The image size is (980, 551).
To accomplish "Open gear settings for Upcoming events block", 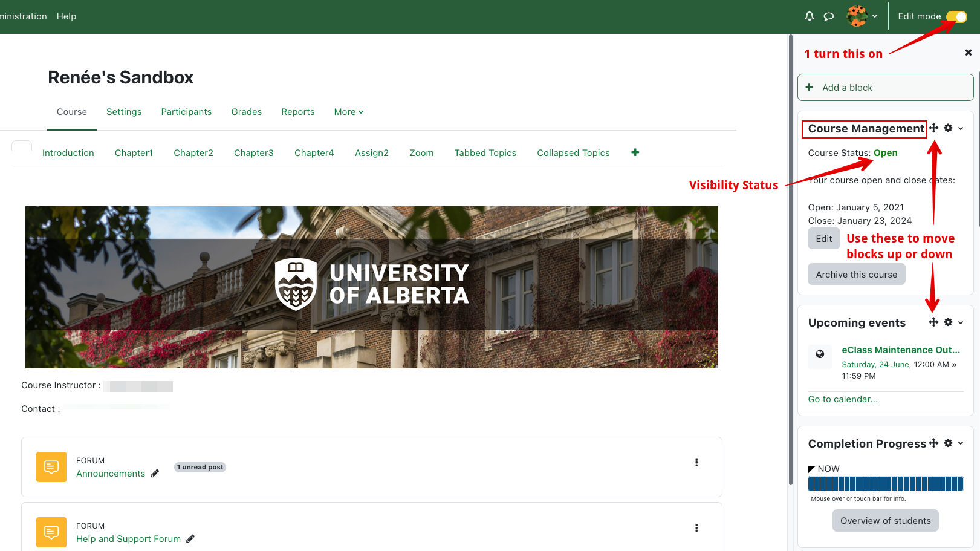I will point(948,322).
